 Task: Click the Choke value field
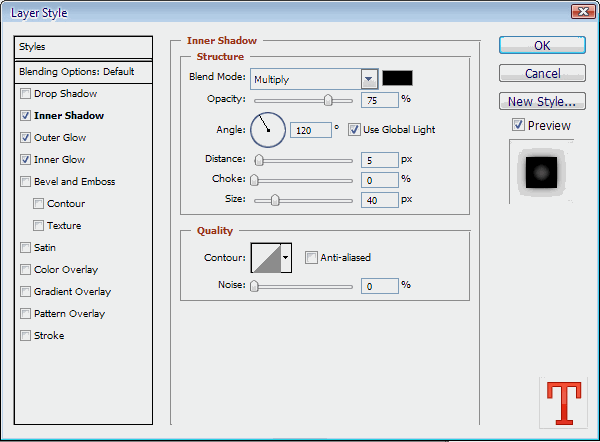[380, 180]
